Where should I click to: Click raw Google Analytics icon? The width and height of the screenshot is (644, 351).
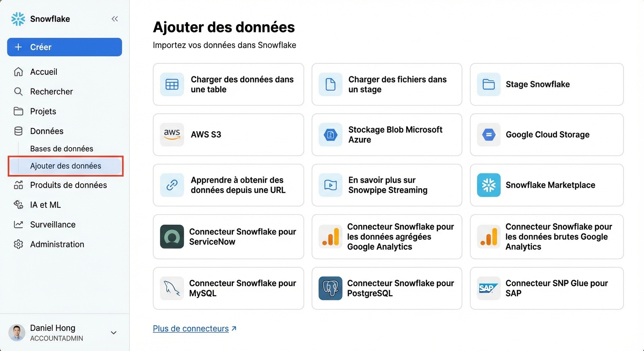pos(489,237)
